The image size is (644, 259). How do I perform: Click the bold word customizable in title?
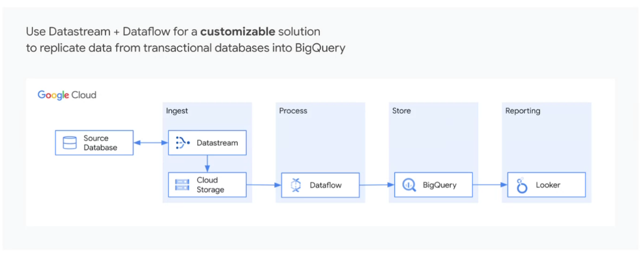pos(238,32)
